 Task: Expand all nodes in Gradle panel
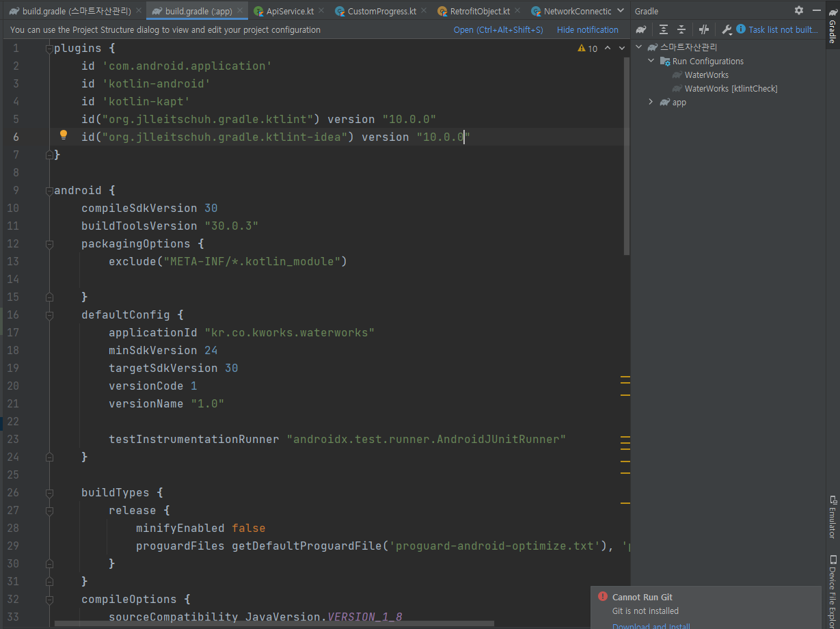[x=663, y=29]
